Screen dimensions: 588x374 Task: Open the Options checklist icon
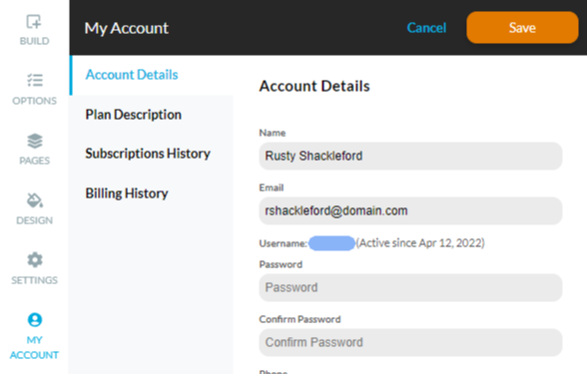point(35,80)
